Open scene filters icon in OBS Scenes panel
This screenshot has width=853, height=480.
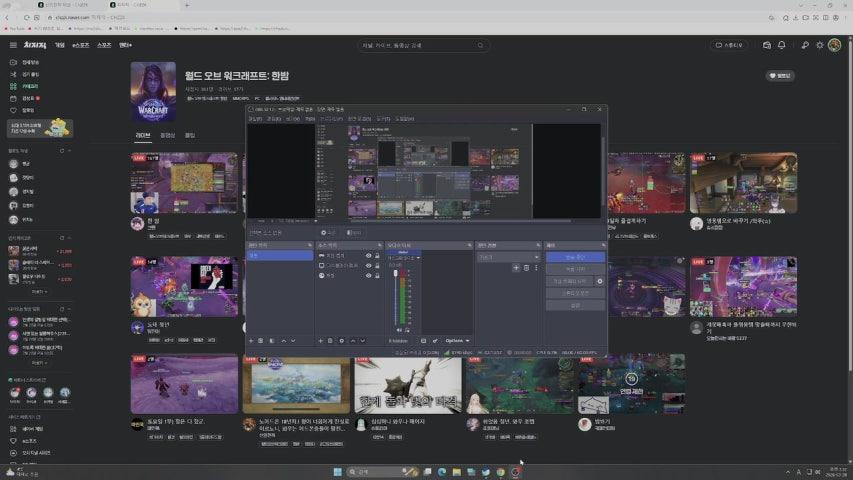[272, 341]
